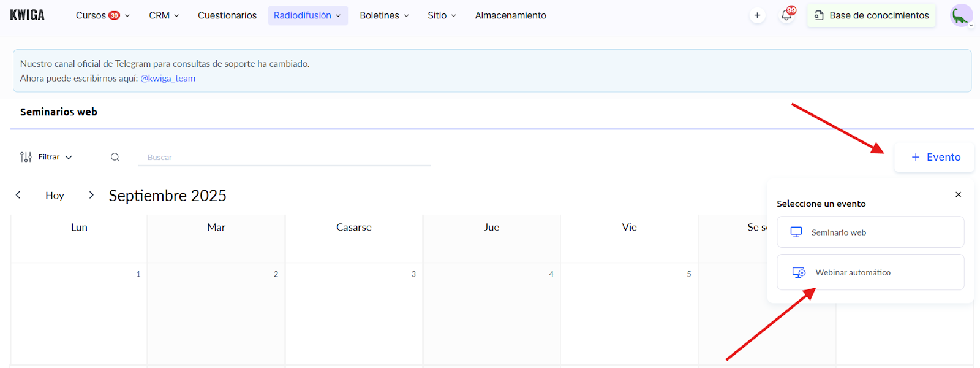Click the search magnifier icon

point(115,157)
